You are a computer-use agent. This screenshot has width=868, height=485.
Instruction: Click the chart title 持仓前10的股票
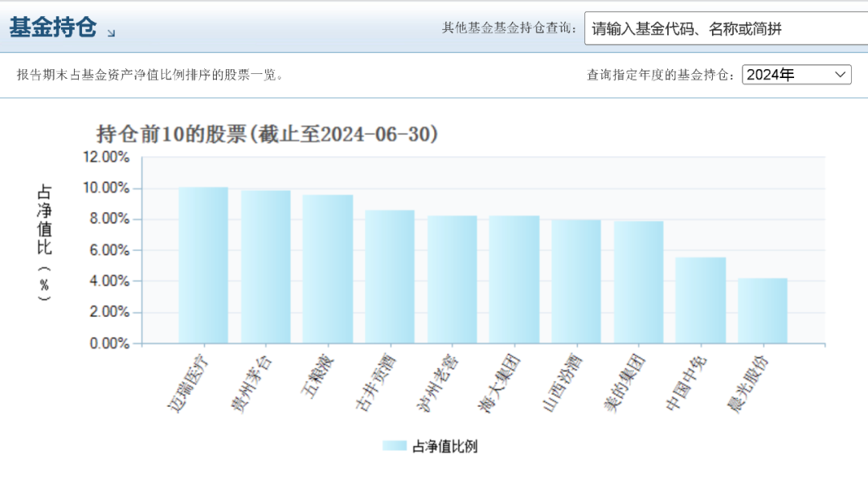click(x=268, y=134)
